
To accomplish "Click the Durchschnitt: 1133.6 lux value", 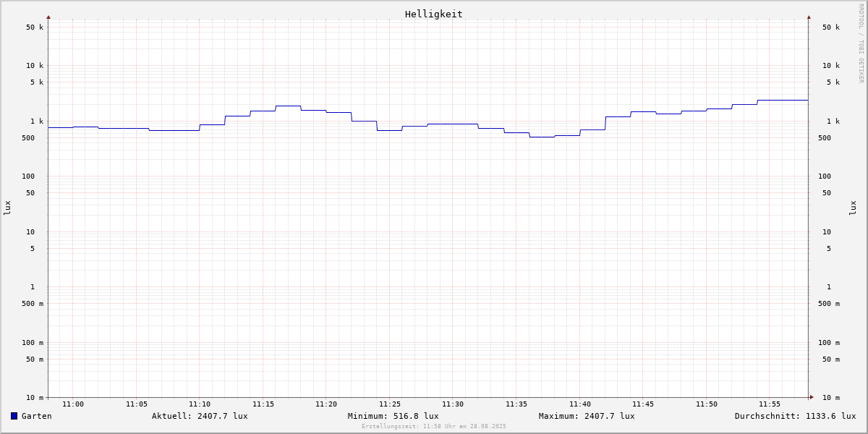I will tap(795, 416).
